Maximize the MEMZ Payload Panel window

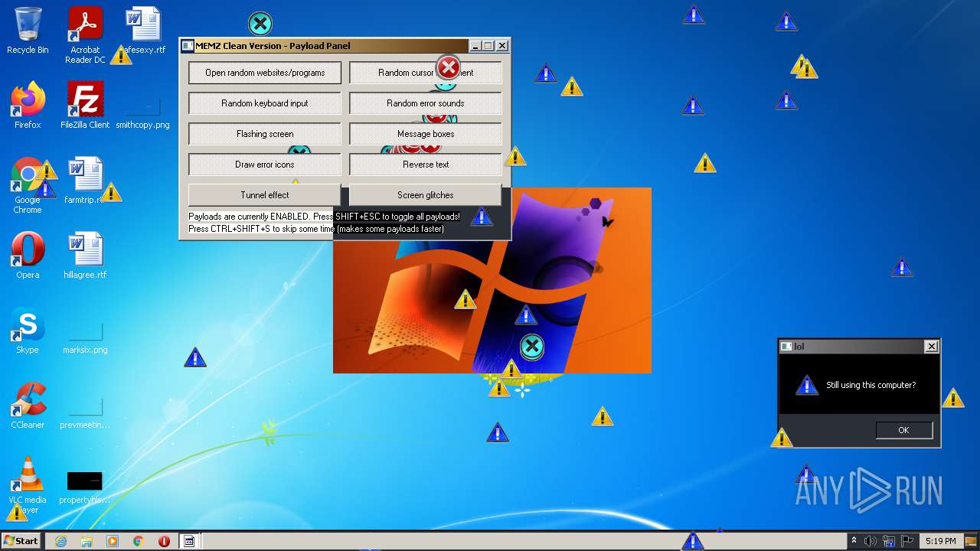(488, 46)
